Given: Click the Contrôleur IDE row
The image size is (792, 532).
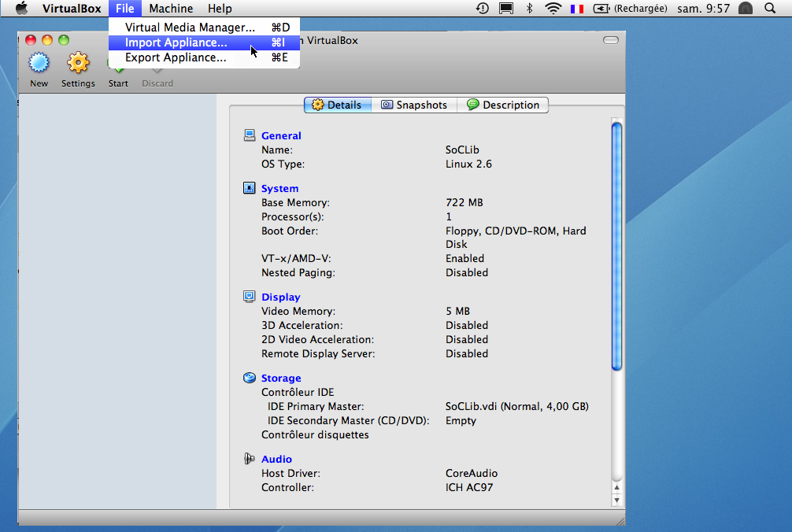Looking at the screenshot, I should (x=298, y=392).
